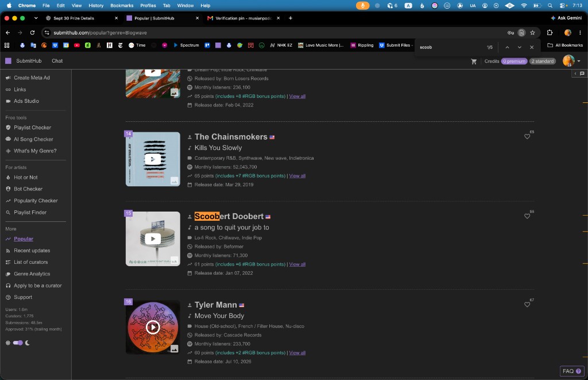Open the Scoobert Doobert artist name
Image resolution: width=588 pixels, height=380 pixels.
point(229,216)
